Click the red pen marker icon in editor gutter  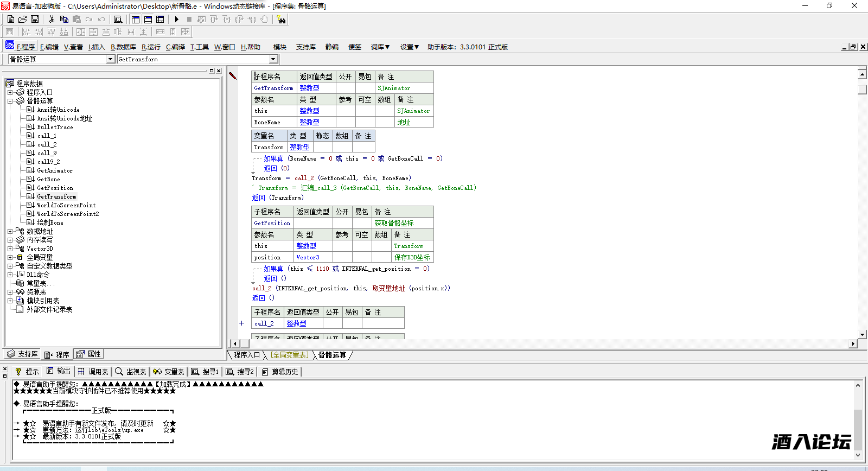(233, 76)
